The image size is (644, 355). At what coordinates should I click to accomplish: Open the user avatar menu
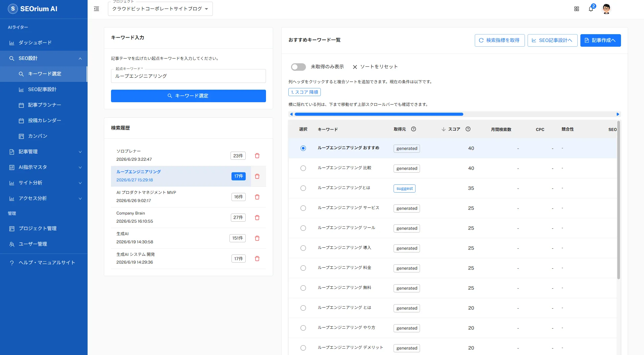(606, 9)
